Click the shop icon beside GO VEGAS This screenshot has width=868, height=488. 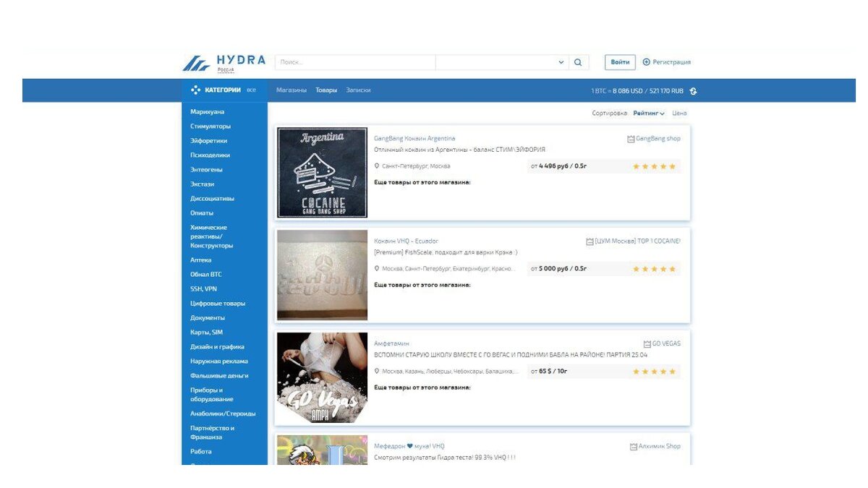[x=647, y=344]
